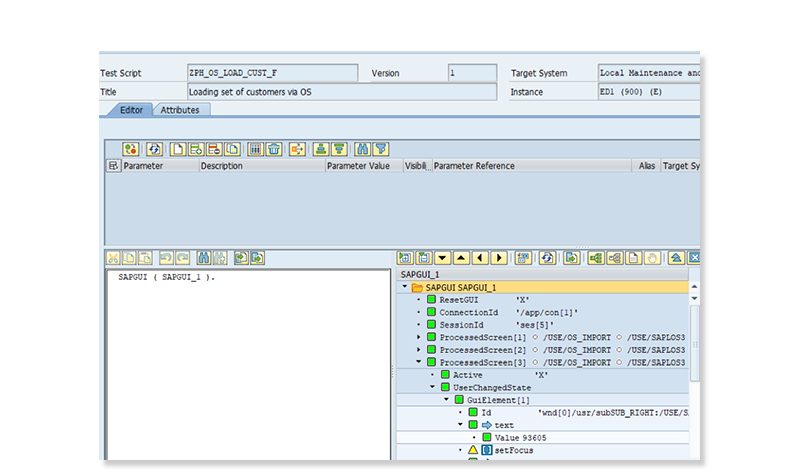The height and width of the screenshot is (476, 800).
Task: Collapse the ProcessedScreen[3] tree node
Action: click(419, 362)
